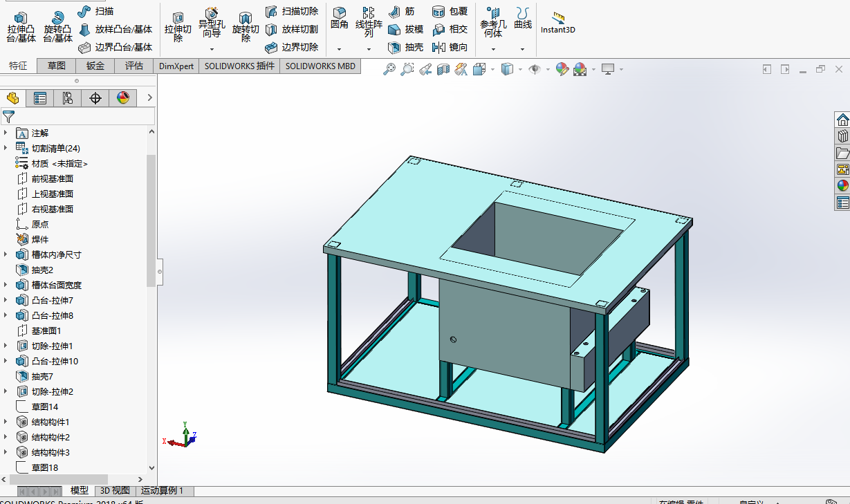The image size is (850, 504).
Task: Toggle Instant3D mode
Action: [x=557, y=21]
